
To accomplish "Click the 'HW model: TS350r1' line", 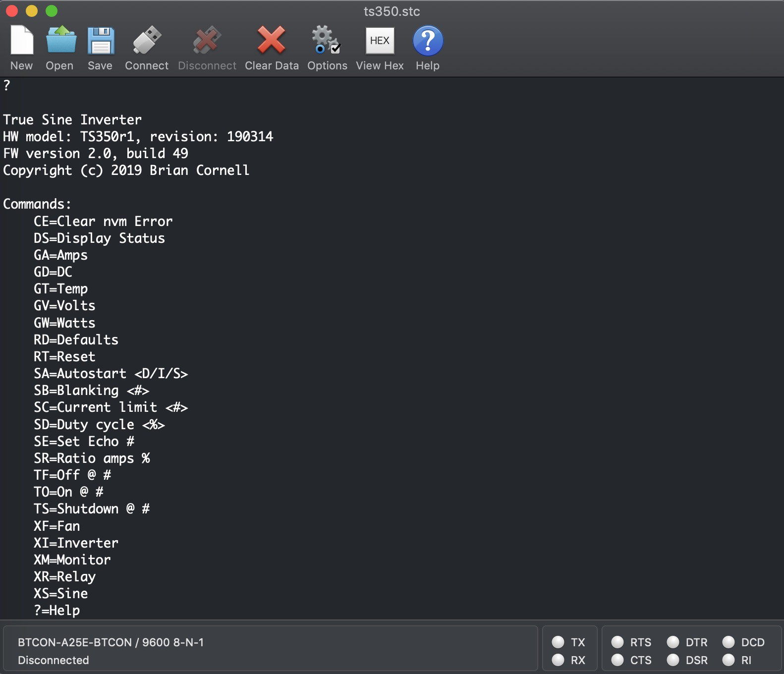I will click(138, 137).
